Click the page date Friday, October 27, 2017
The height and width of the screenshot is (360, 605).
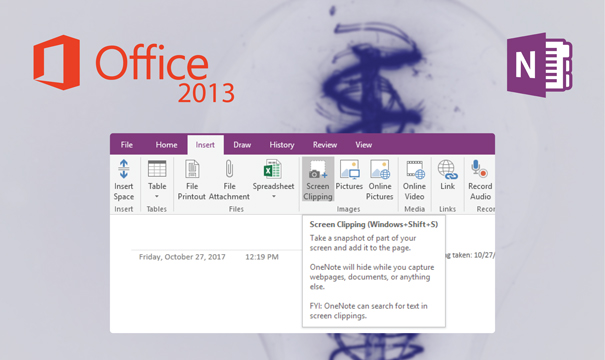pyautogui.click(x=182, y=257)
